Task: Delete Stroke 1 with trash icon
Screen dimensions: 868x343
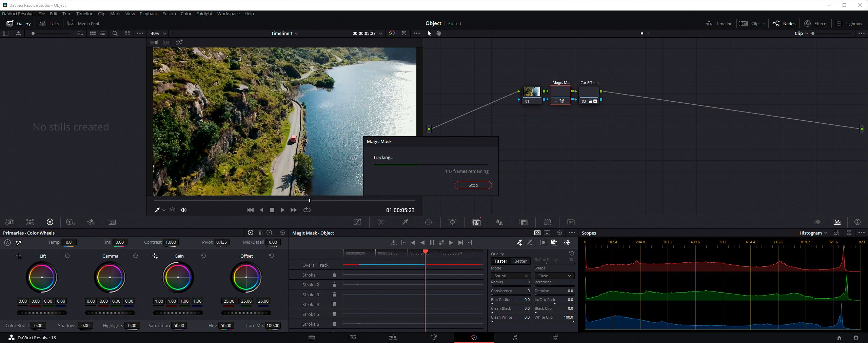Action: [334, 275]
